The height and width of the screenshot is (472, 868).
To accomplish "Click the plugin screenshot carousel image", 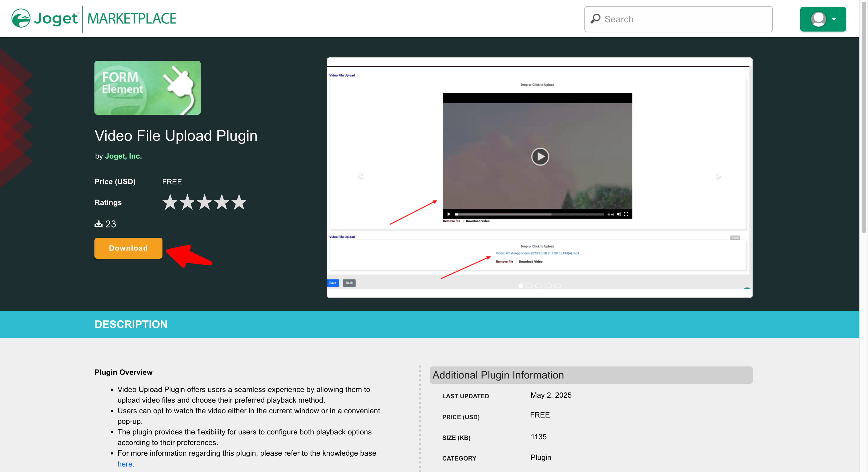I will tap(539, 178).
